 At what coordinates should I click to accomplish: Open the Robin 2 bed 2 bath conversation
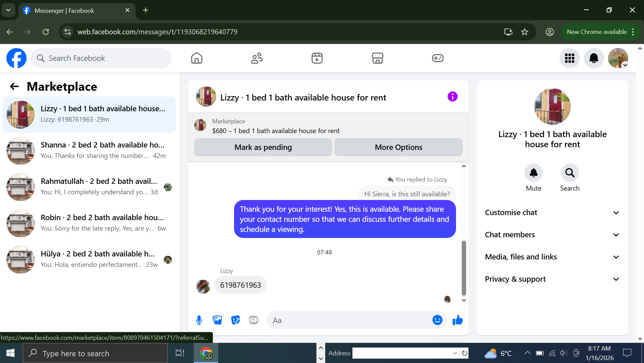(x=89, y=224)
